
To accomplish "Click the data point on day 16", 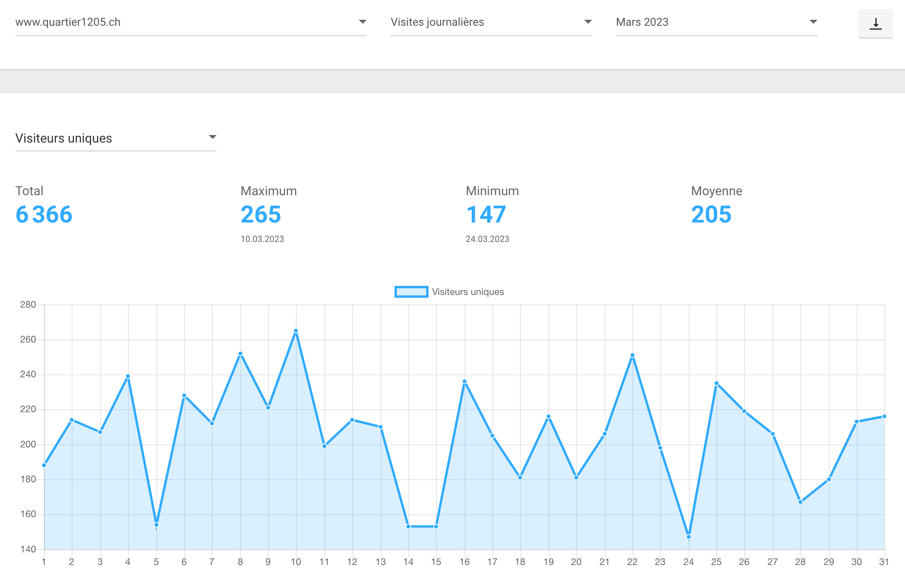I will click(x=465, y=382).
